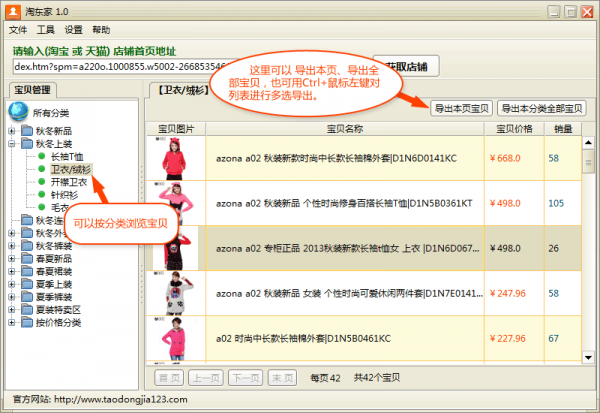Select the 卫衣/绒衫 category
Image resolution: width=600 pixels, height=413 pixels.
tap(71, 169)
